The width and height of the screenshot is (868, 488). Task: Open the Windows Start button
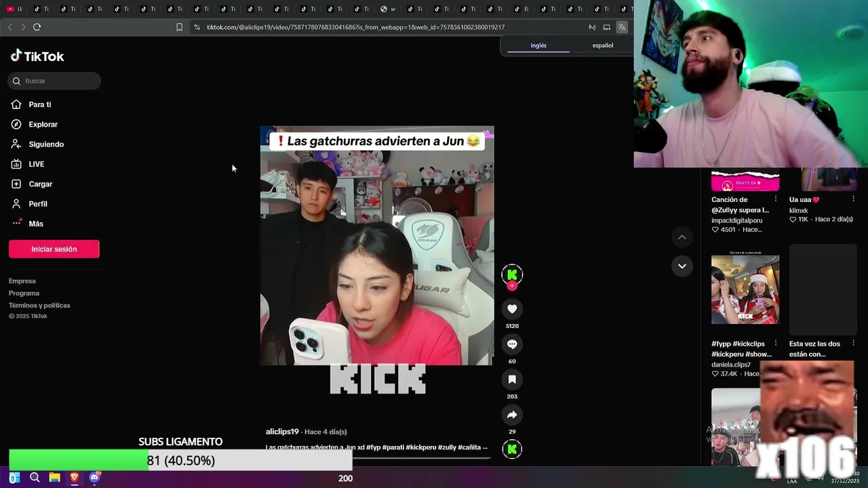tap(14, 478)
